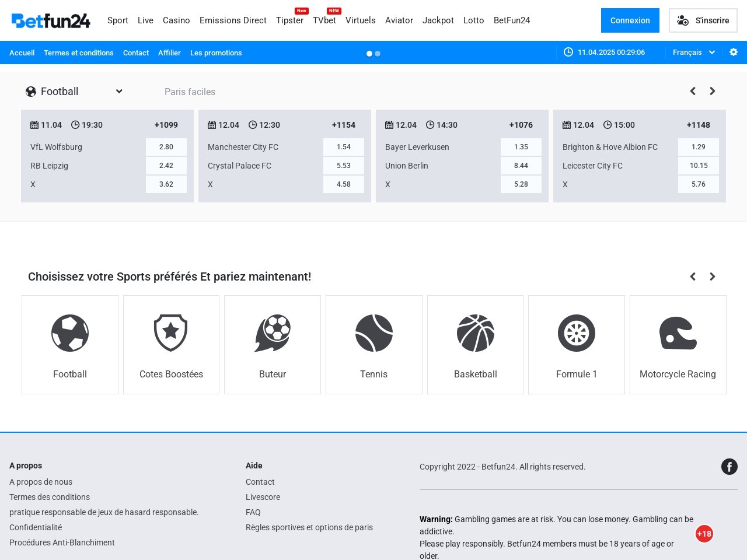The image size is (747, 560).
Task: Select the Football sport card icon
Action: point(70,333)
